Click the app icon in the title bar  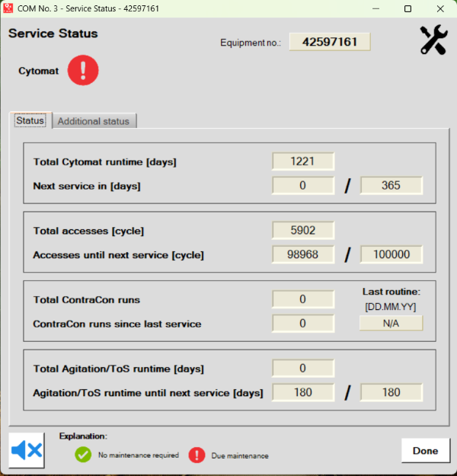(9, 8)
